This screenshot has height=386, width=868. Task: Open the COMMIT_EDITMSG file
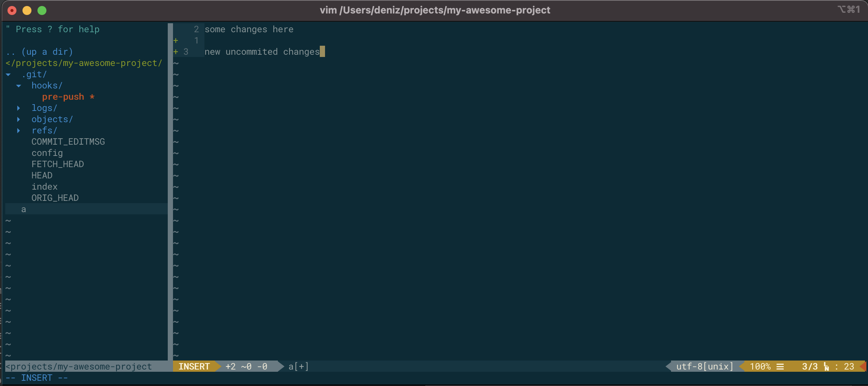click(68, 142)
